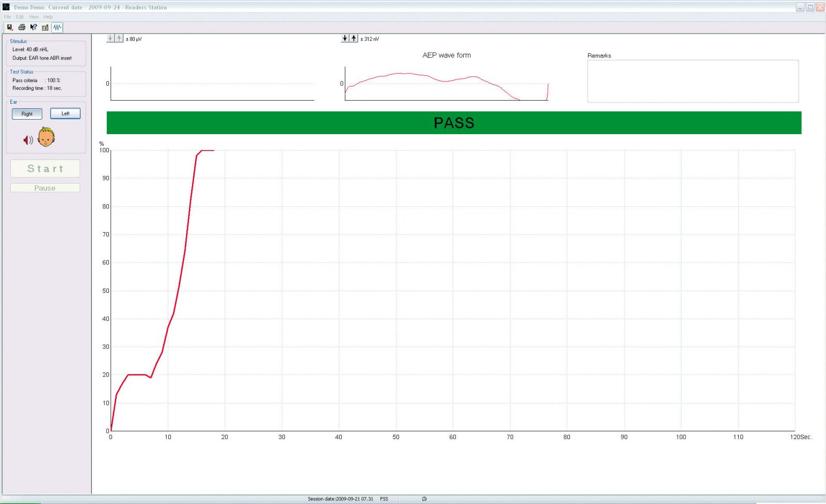Click inside the Remarks text field
This screenshot has height=504, width=826.
(693, 81)
